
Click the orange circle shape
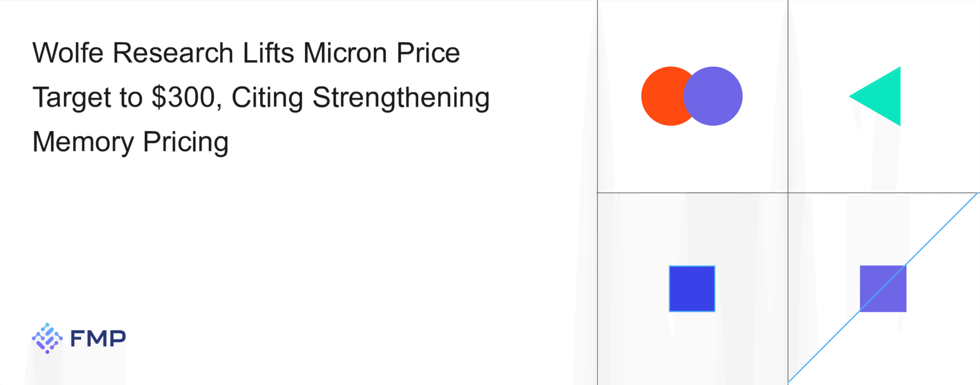point(661,96)
